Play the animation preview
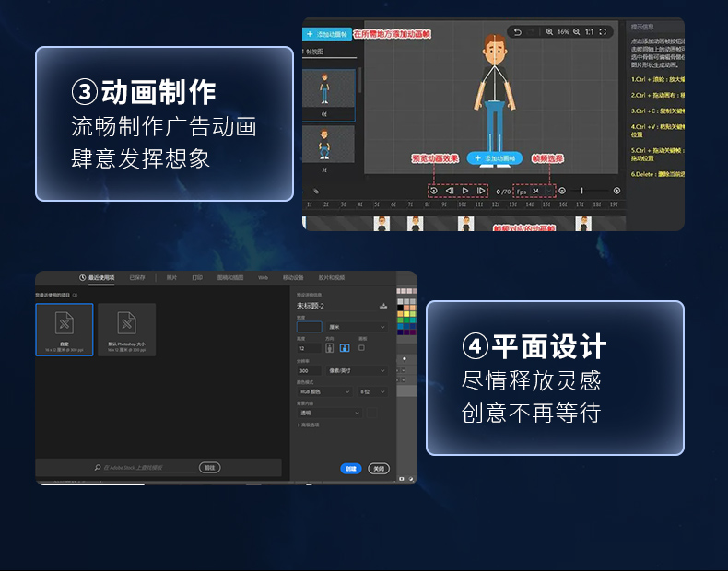The height and width of the screenshot is (571, 728). (465, 191)
